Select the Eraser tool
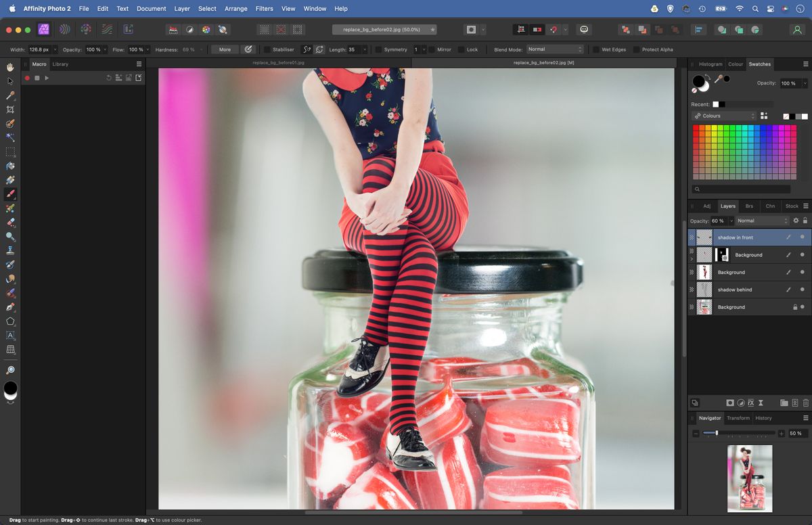812x525 pixels. pyautogui.click(x=10, y=222)
